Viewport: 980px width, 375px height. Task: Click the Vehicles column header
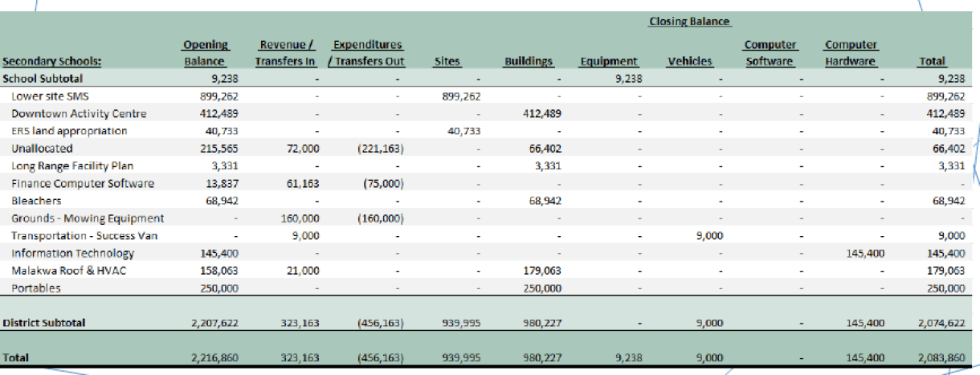pyautogui.click(x=689, y=61)
